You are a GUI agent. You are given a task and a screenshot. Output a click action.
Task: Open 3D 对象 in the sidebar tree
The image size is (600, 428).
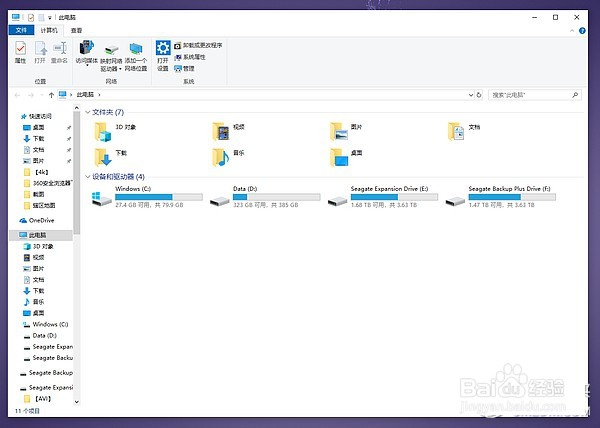tap(38, 246)
